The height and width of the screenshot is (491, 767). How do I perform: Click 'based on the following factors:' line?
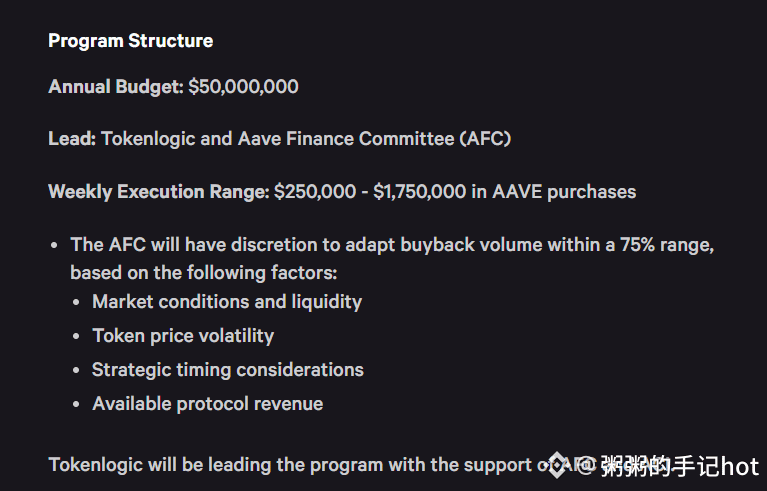[203, 272]
